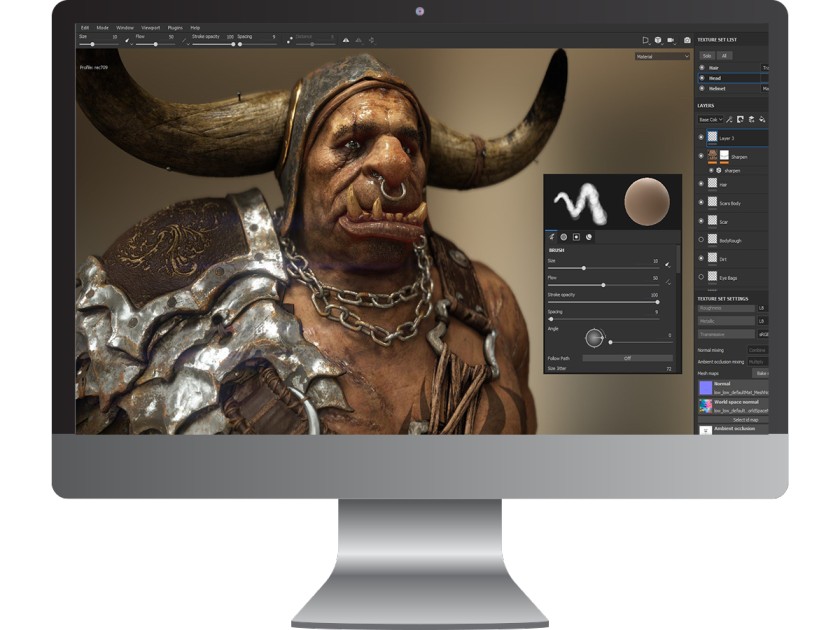Image resolution: width=840 pixels, height=630 pixels.
Task: Open the Ambient occlusion mixing Multiply dropdown
Action: [x=758, y=362]
